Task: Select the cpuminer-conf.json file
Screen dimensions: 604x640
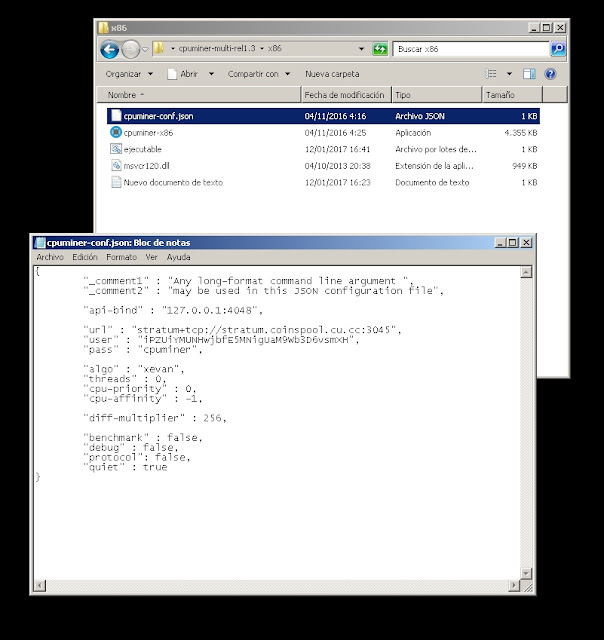Action: (323, 116)
